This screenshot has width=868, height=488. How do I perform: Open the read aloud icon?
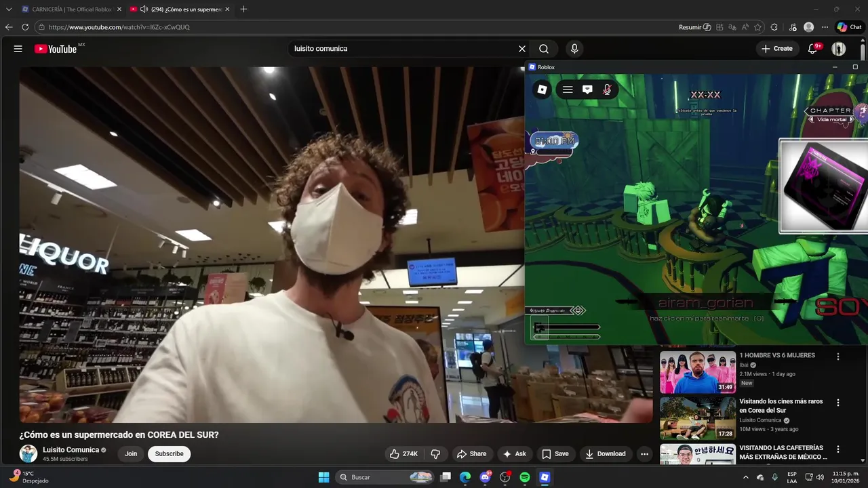pos(745,27)
